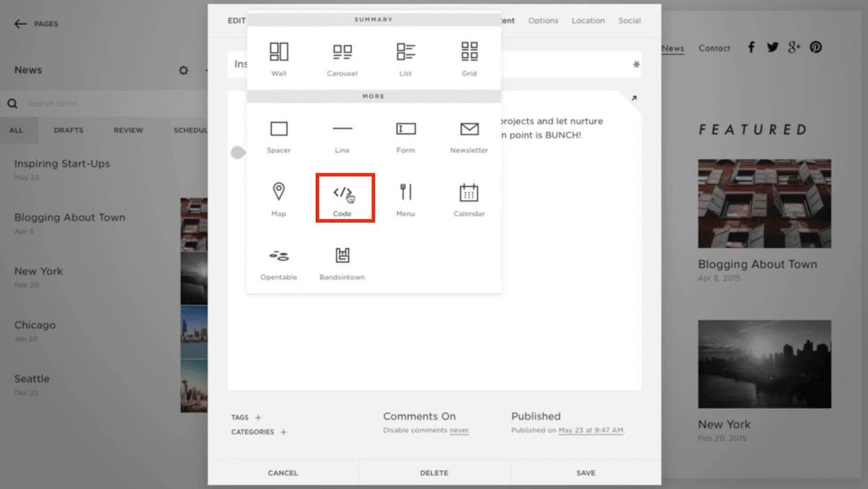
Task: Expand the Categories section with plus
Action: pos(283,432)
